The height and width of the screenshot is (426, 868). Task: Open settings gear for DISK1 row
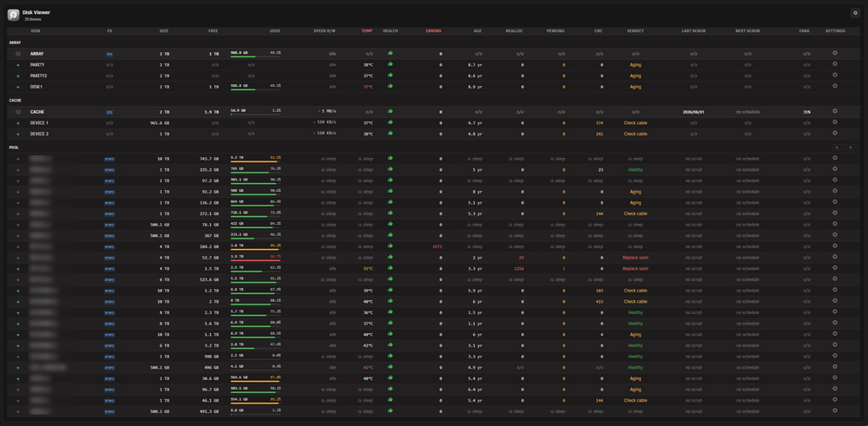pyautogui.click(x=835, y=86)
